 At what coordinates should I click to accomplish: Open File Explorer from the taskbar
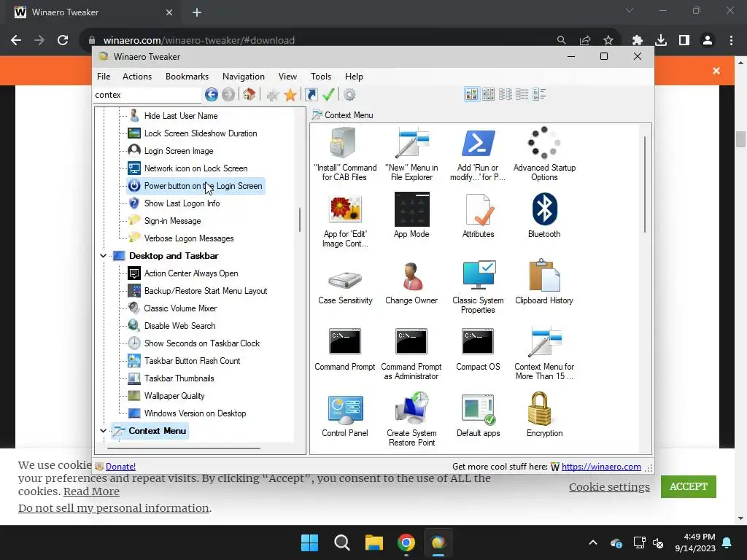pos(374,542)
